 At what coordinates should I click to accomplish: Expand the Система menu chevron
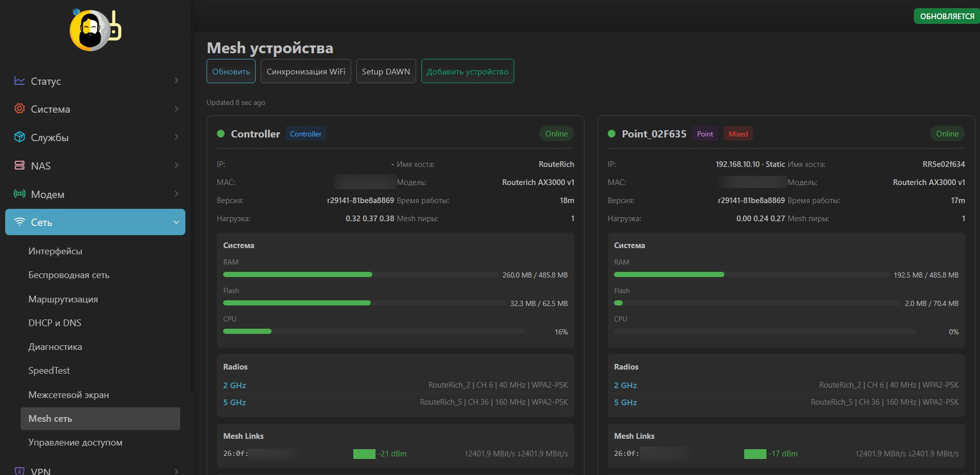click(176, 109)
